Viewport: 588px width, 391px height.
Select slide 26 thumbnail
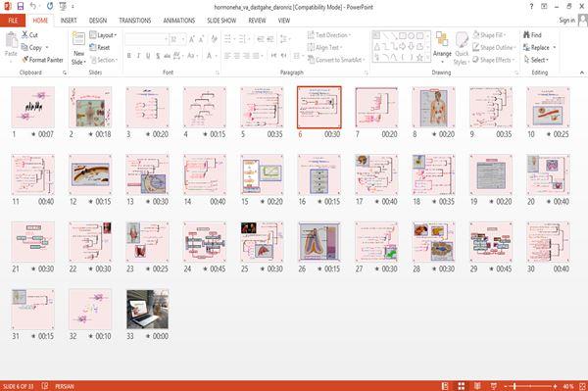coord(319,242)
